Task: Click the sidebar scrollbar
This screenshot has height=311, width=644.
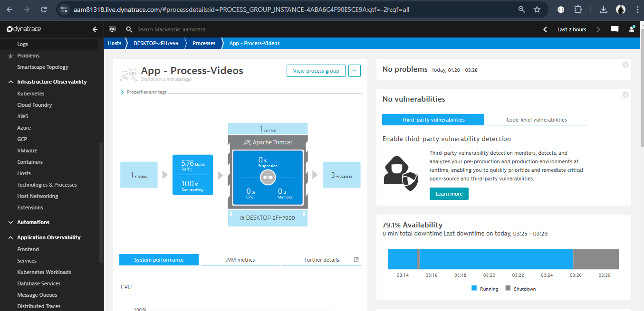Action: tap(101, 202)
